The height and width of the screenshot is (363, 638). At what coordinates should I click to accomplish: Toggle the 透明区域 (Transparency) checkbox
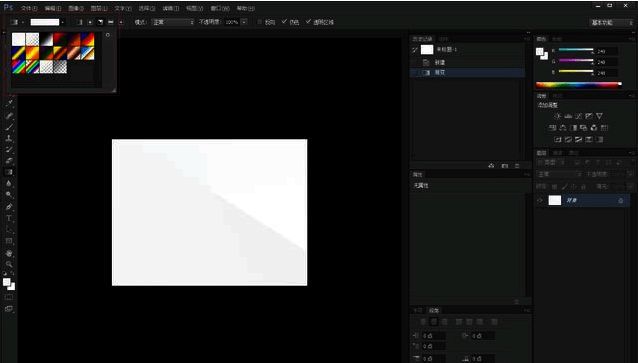pyautogui.click(x=308, y=22)
